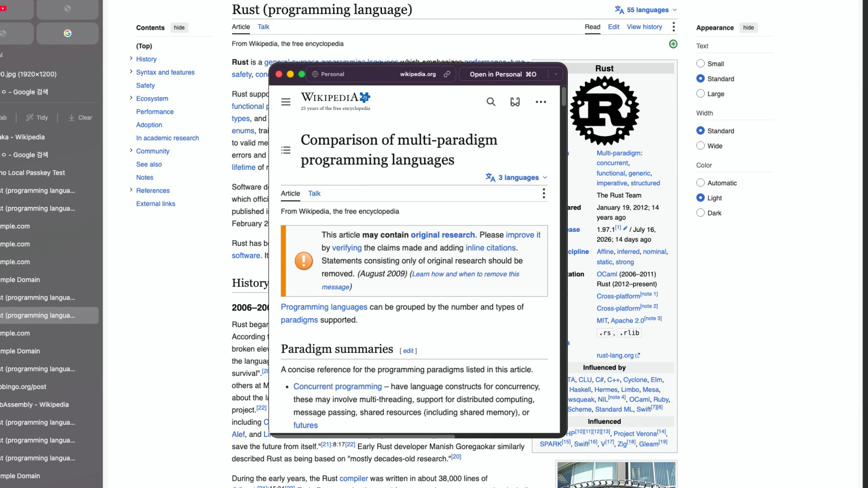Click the peek window vertical scrollbar
Screen dimensions: 868x488
pos(564,97)
